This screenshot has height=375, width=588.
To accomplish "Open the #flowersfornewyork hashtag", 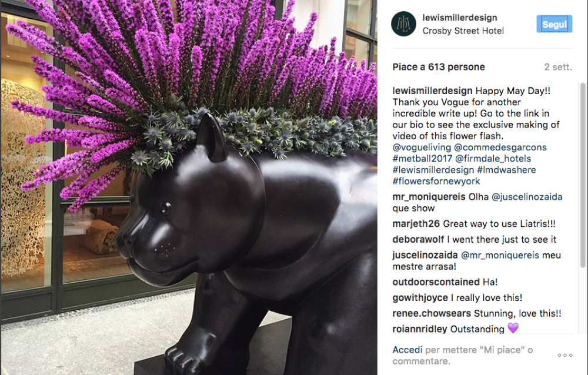I will [x=436, y=181].
